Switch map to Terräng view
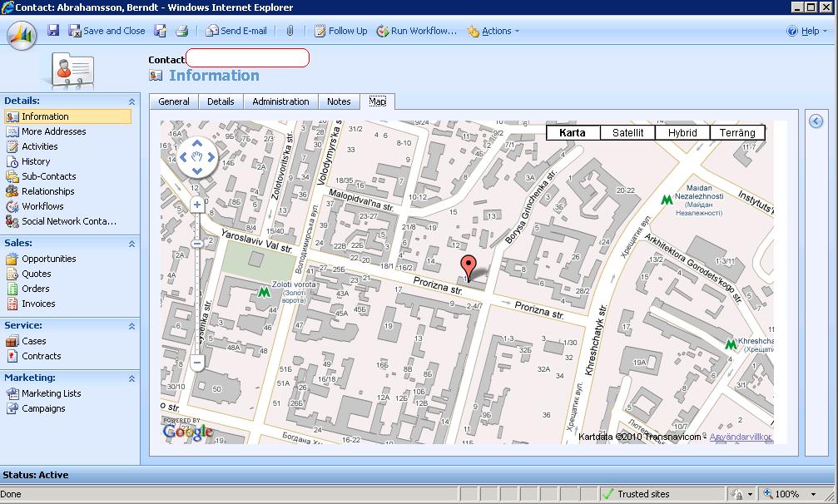The height and width of the screenshot is (504, 838). (x=737, y=132)
